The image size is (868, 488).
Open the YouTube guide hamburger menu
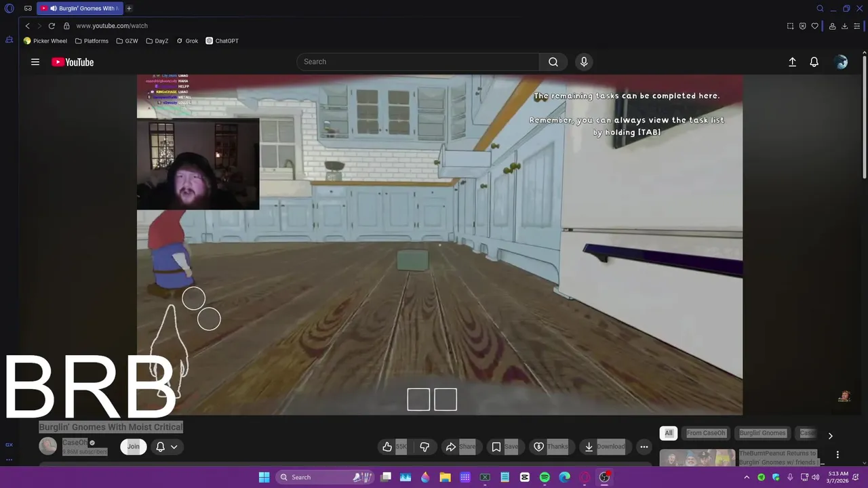click(x=35, y=62)
